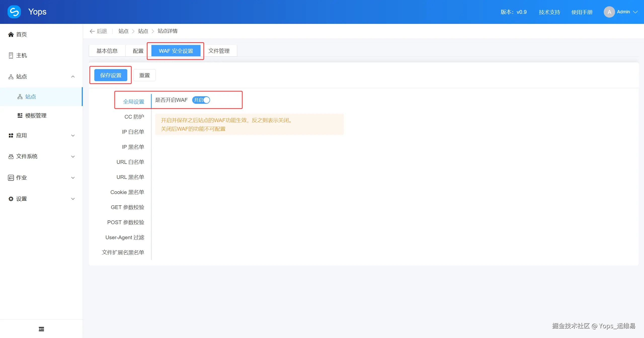Switch to the 基本信息 tab
The width and height of the screenshot is (644, 338).
pos(107,51)
